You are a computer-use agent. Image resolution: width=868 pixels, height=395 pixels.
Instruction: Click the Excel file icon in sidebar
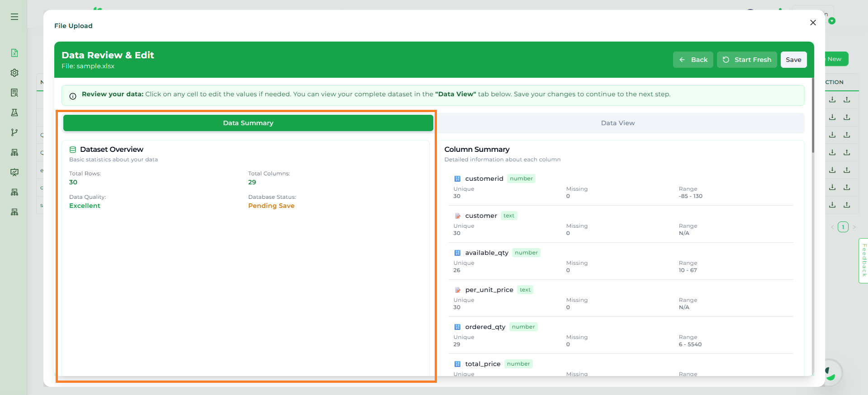pyautogui.click(x=14, y=53)
